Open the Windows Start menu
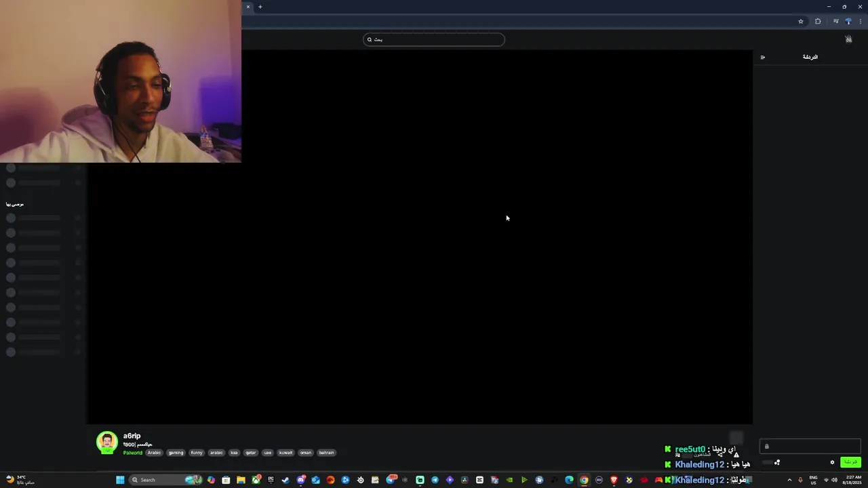Image resolution: width=868 pixels, height=488 pixels. [x=120, y=480]
